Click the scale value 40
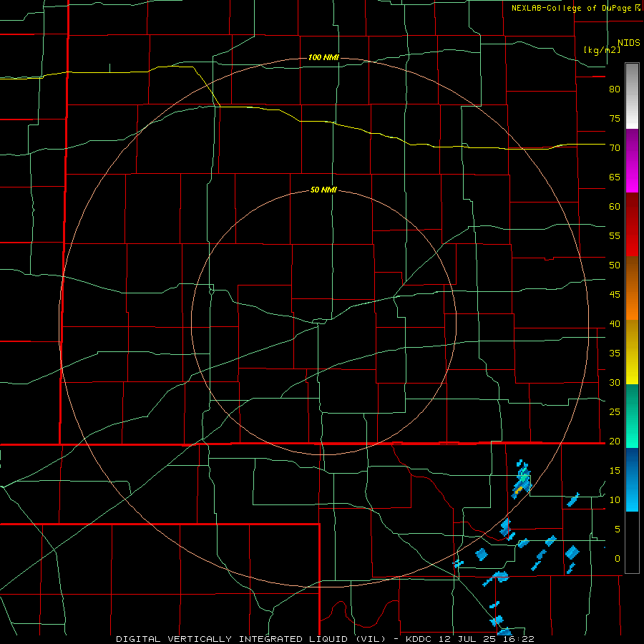 click(x=615, y=323)
